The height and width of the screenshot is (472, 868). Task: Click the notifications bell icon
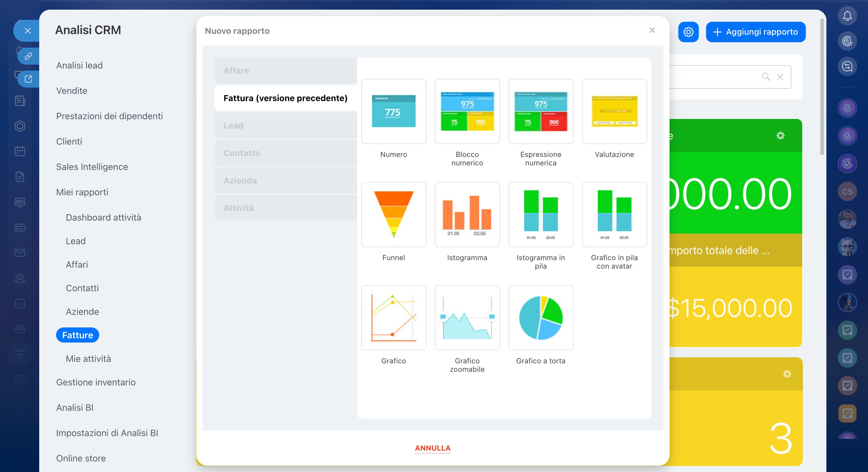847,16
